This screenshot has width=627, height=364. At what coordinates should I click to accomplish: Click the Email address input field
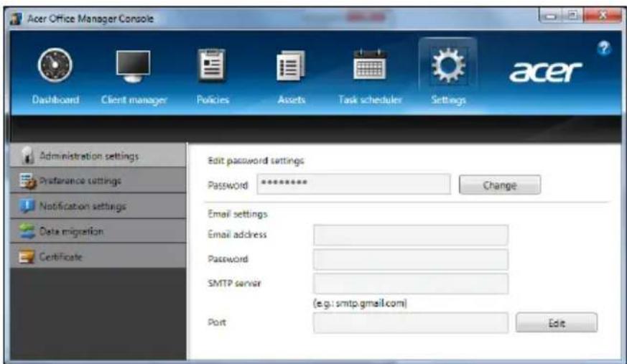click(x=411, y=235)
